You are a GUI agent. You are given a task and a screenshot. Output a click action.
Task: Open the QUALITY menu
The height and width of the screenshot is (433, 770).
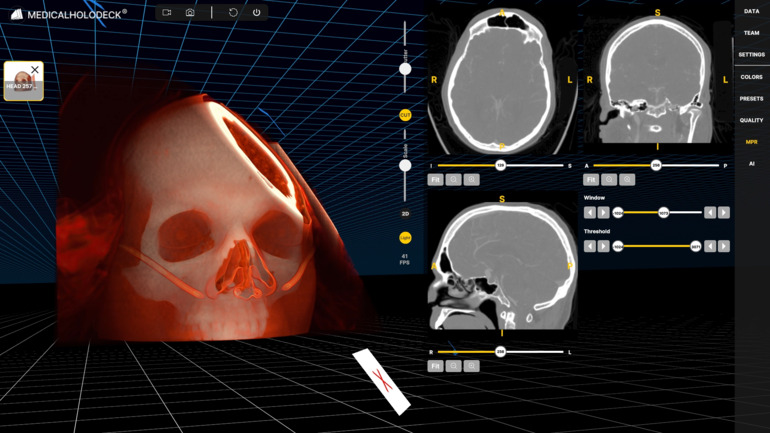point(751,120)
